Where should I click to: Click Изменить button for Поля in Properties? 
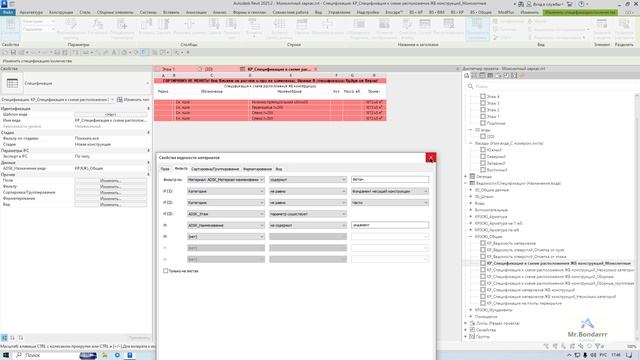coord(110,180)
